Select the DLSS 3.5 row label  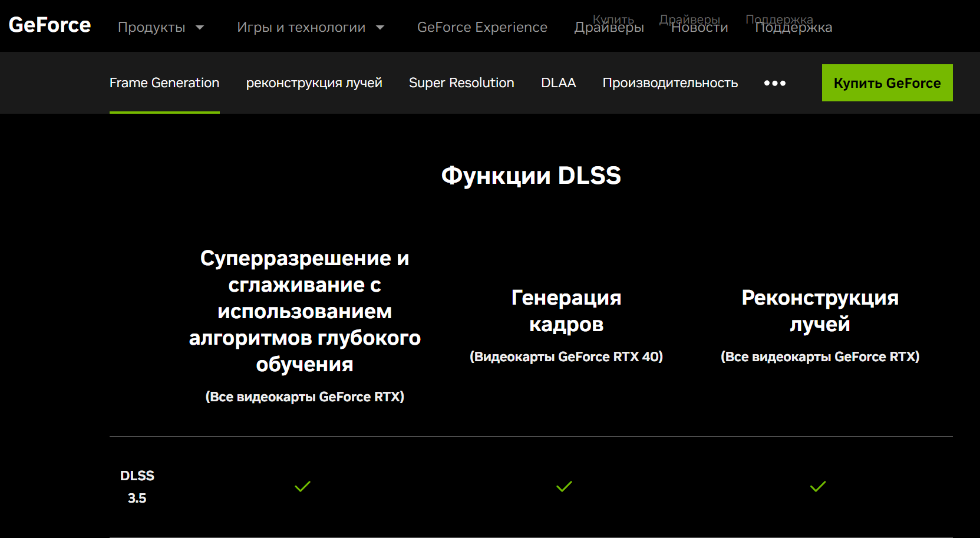pyautogui.click(x=137, y=487)
